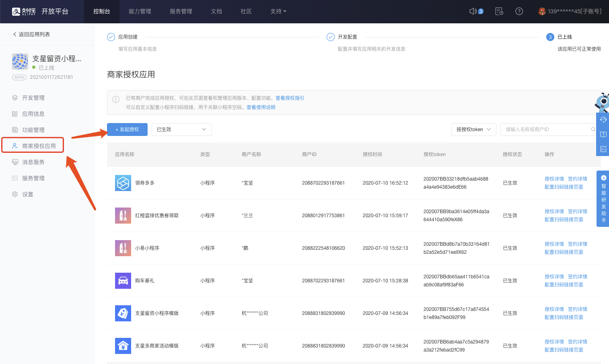Viewport: 609px width, 364px height.
Task: Open the Alipay open platform logo
Action: coord(40,11)
